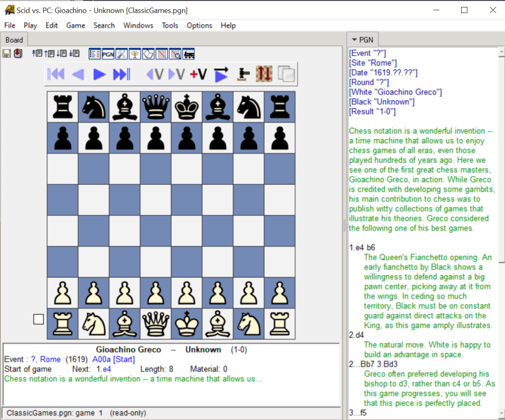Open the Tools menu
Image resolution: width=505 pixels, height=420 pixels.
(170, 25)
